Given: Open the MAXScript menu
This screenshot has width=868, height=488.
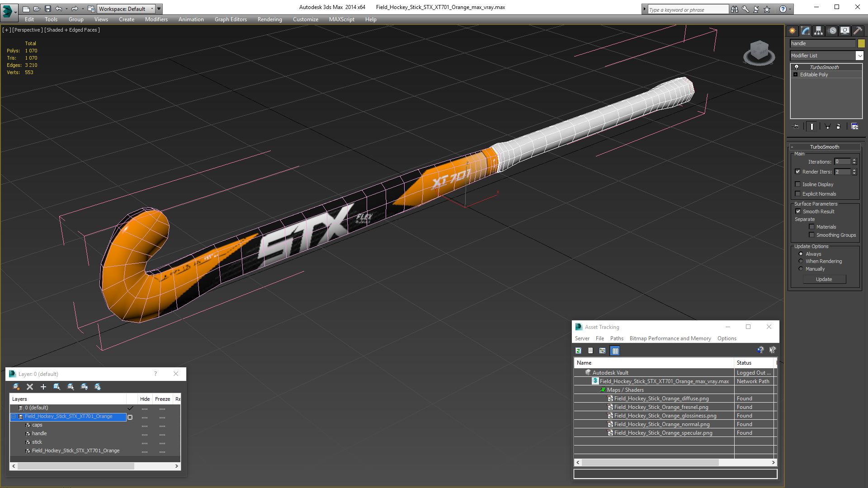Looking at the screenshot, I should pos(342,19).
